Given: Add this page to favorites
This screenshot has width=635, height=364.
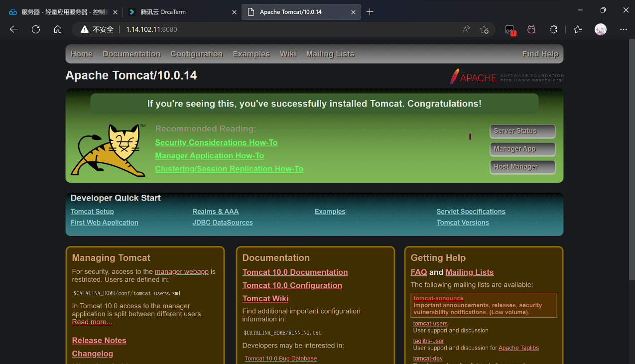Looking at the screenshot, I should (x=484, y=29).
